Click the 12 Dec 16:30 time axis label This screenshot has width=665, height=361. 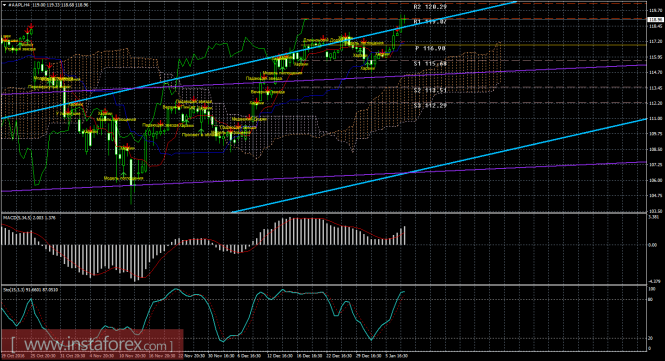point(279,356)
